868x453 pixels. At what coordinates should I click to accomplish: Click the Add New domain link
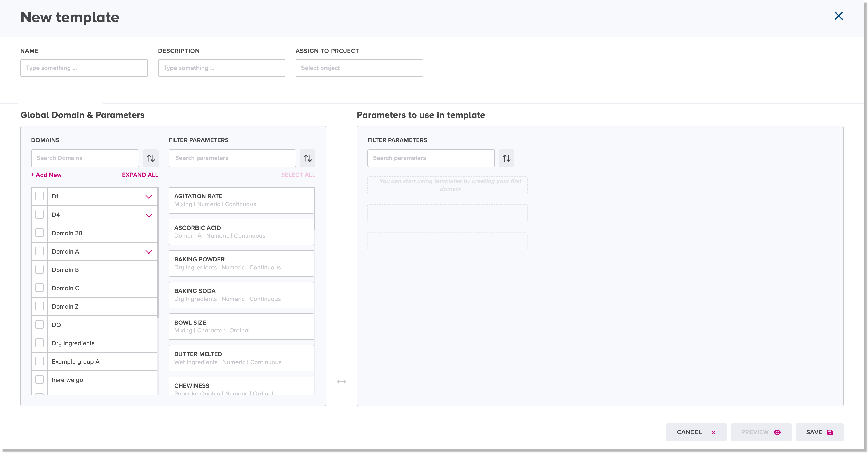(46, 175)
